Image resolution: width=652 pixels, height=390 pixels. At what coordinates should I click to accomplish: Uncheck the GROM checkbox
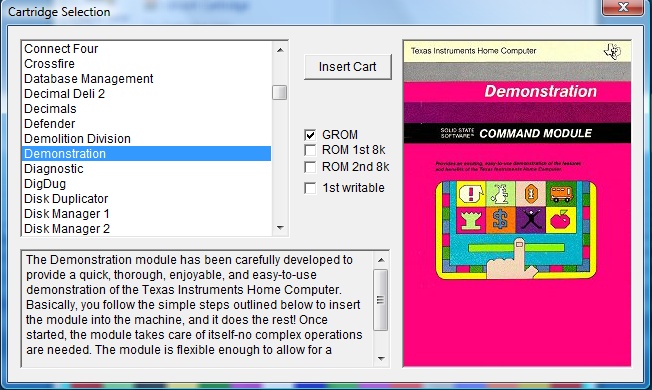[x=310, y=135]
